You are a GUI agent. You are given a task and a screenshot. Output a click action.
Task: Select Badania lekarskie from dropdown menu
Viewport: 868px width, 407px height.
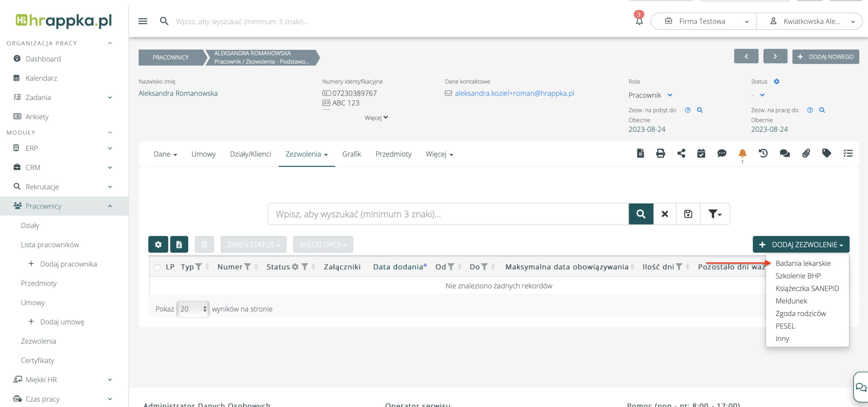[803, 263]
